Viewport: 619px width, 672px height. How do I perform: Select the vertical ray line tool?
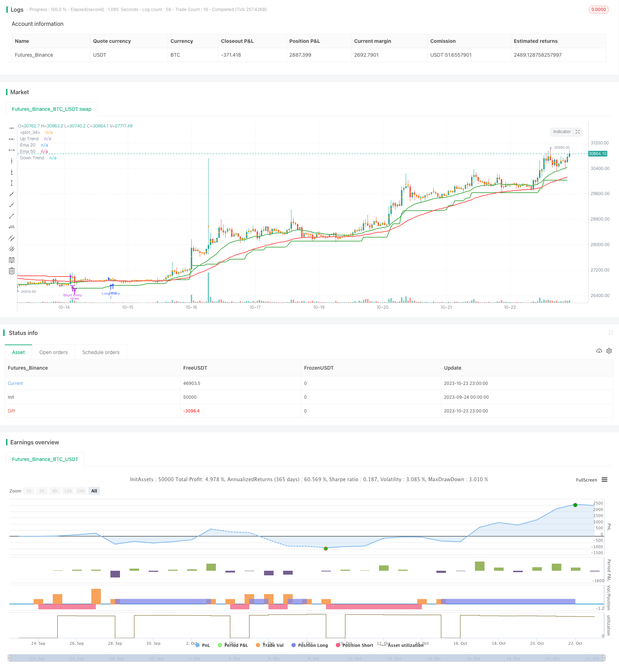(12, 172)
